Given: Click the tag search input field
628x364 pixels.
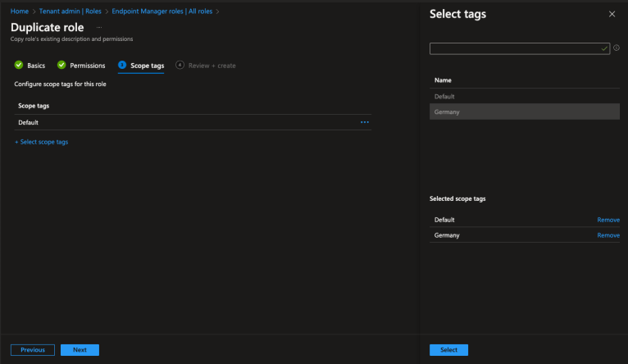Looking at the screenshot, I should 515,49.
